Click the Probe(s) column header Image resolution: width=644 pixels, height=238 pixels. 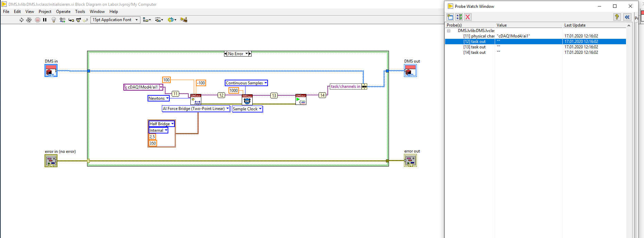click(470, 25)
